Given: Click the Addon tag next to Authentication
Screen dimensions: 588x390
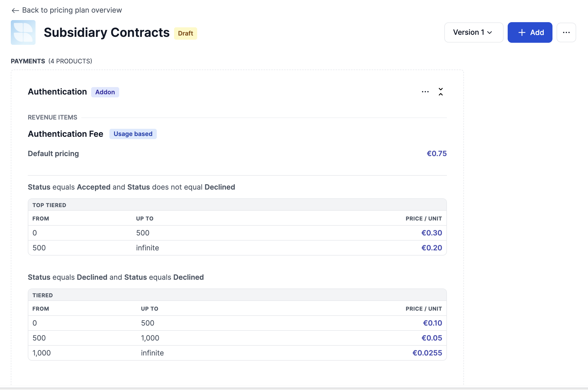Looking at the screenshot, I should 105,92.
